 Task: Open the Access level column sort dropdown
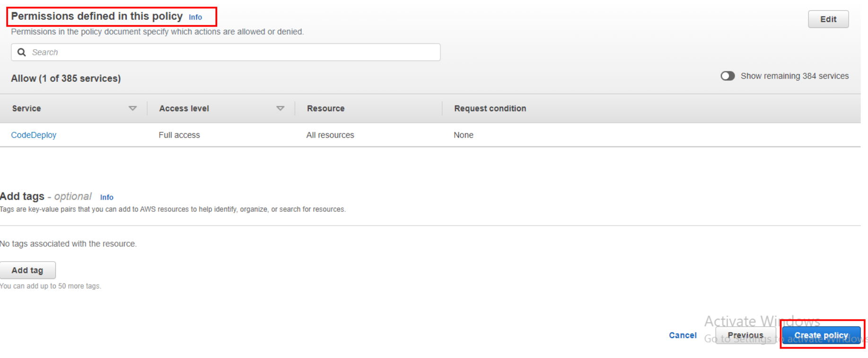pos(280,108)
